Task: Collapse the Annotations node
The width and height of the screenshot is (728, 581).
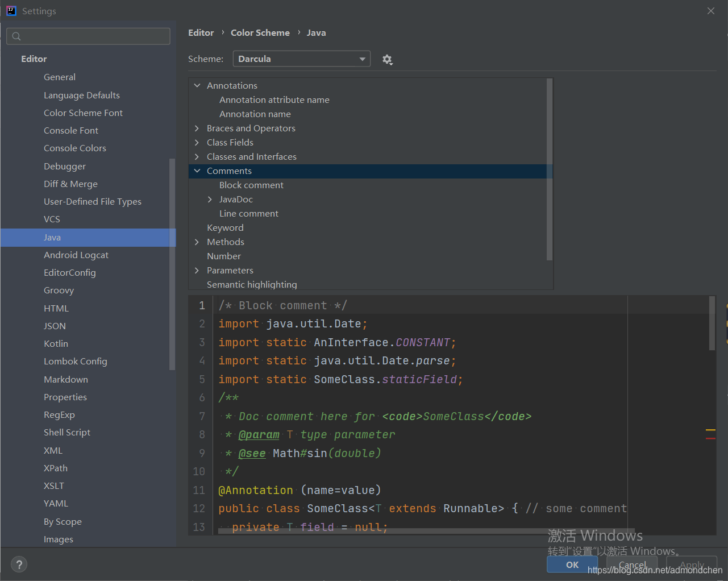Action: point(197,85)
